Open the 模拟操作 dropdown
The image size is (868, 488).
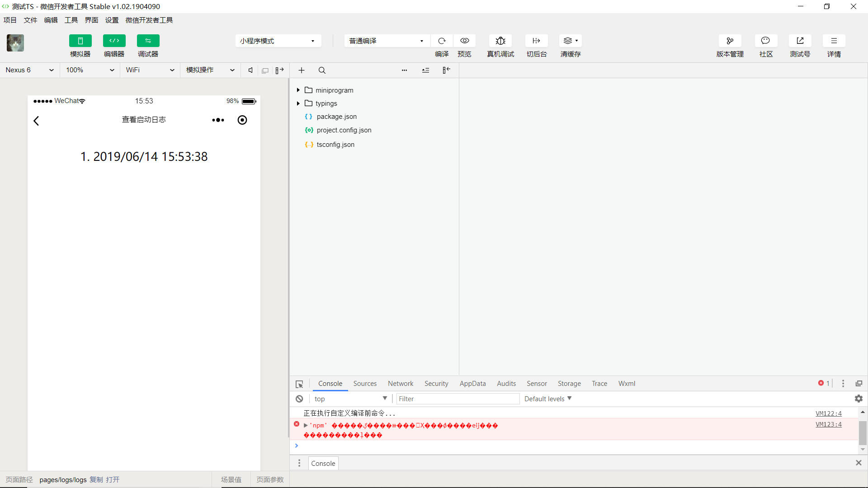tap(210, 70)
